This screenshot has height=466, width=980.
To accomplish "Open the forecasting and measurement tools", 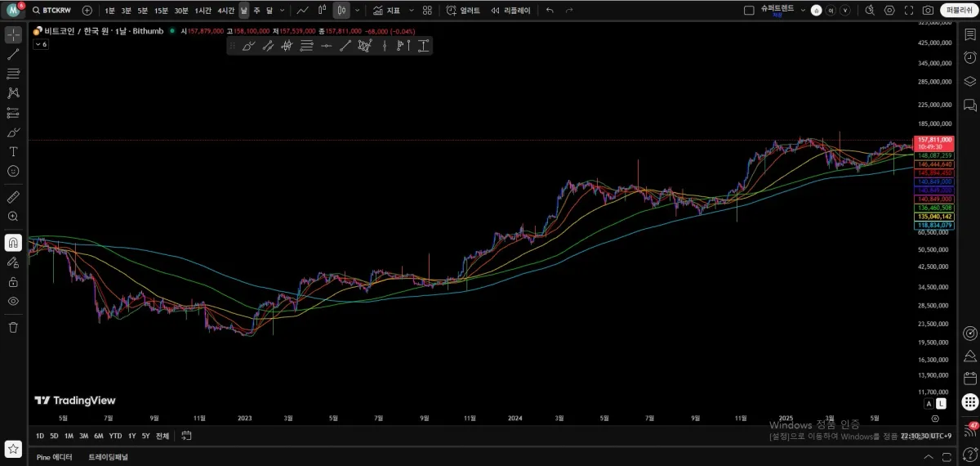I will 13,113.
